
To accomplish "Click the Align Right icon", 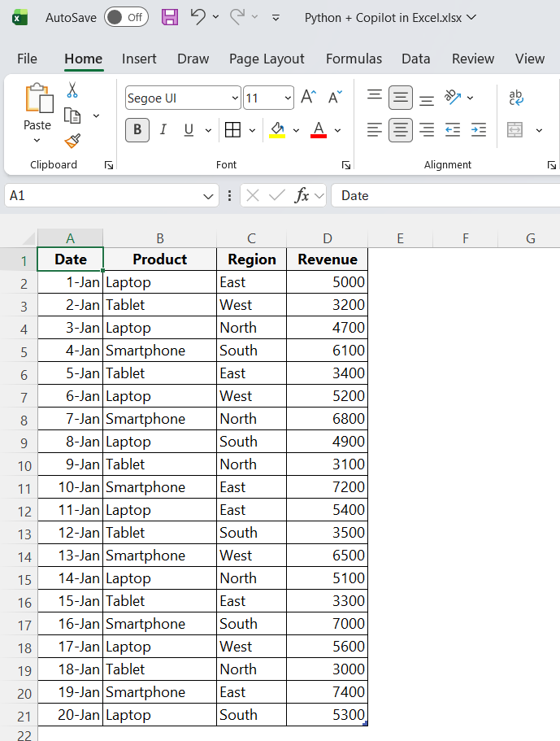I will click(x=427, y=129).
